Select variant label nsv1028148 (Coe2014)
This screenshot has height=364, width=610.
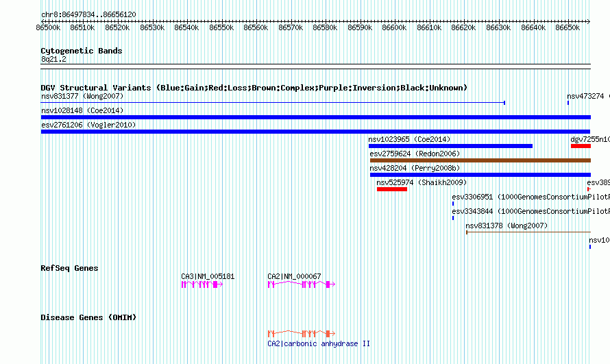click(x=82, y=110)
